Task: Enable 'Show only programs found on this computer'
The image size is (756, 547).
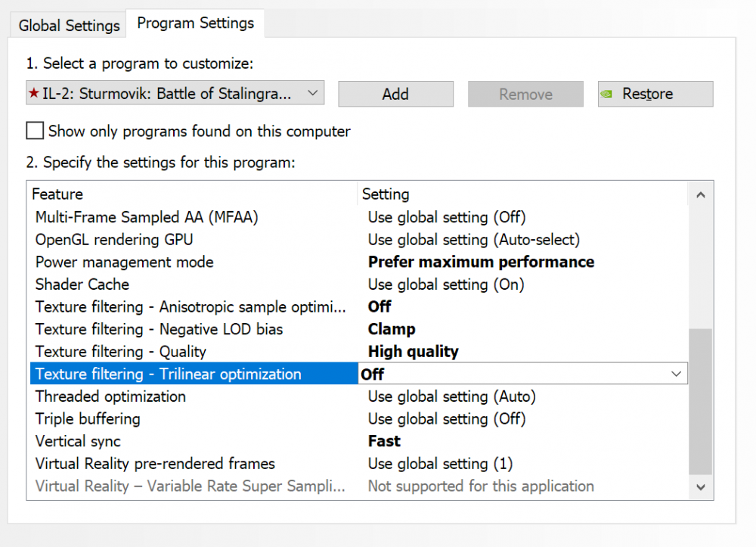Action: pos(35,131)
